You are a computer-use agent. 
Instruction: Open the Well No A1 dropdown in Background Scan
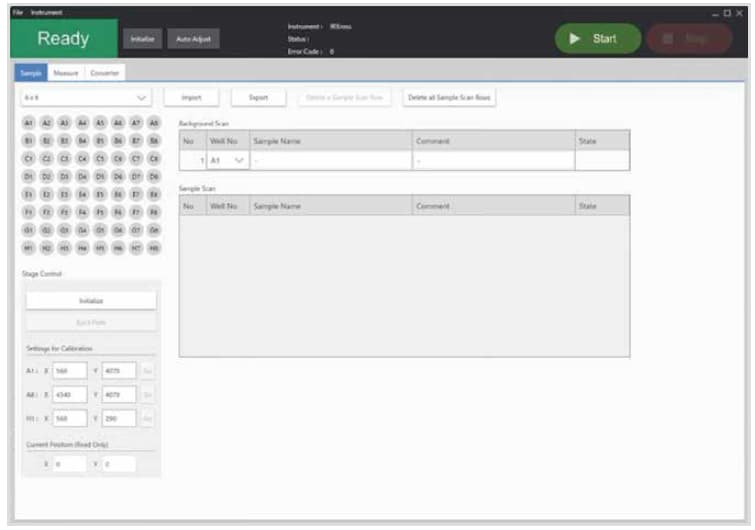tap(228, 160)
